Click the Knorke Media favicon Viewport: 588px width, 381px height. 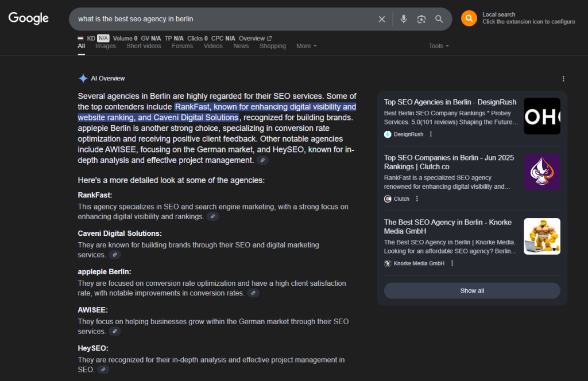[388, 263]
